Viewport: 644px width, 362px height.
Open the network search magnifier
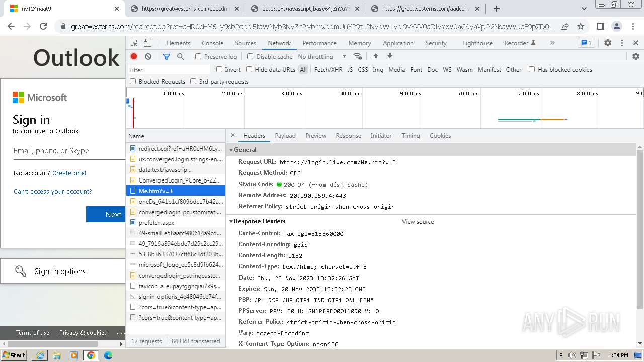(x=180, y=57)
